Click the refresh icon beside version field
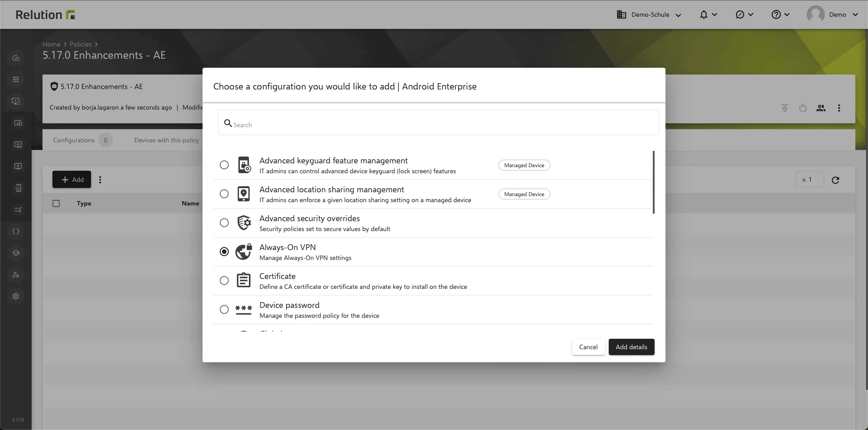Screen dimensions: 868x430 835,180
